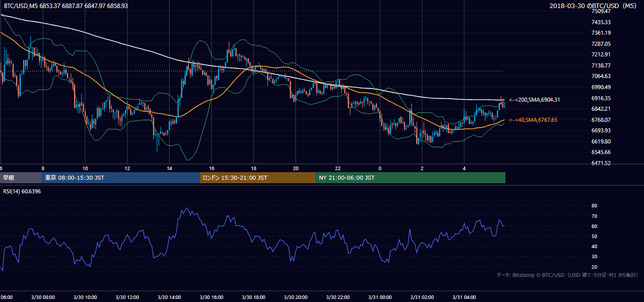The width and height of the screenshot is (644, 302).
Task: Click the 2018-03-30 のBTC/USD（M5） chart title
Action: click(594, 6)
